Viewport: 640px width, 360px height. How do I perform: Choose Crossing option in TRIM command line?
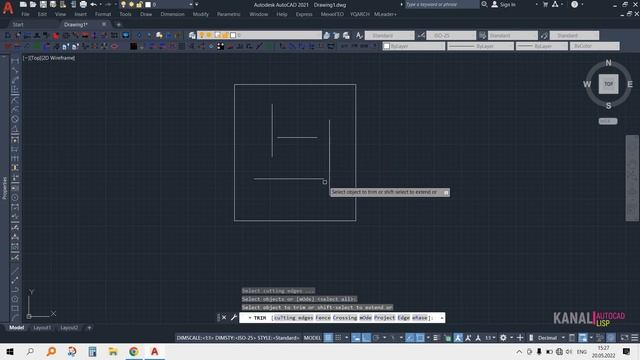344,318
